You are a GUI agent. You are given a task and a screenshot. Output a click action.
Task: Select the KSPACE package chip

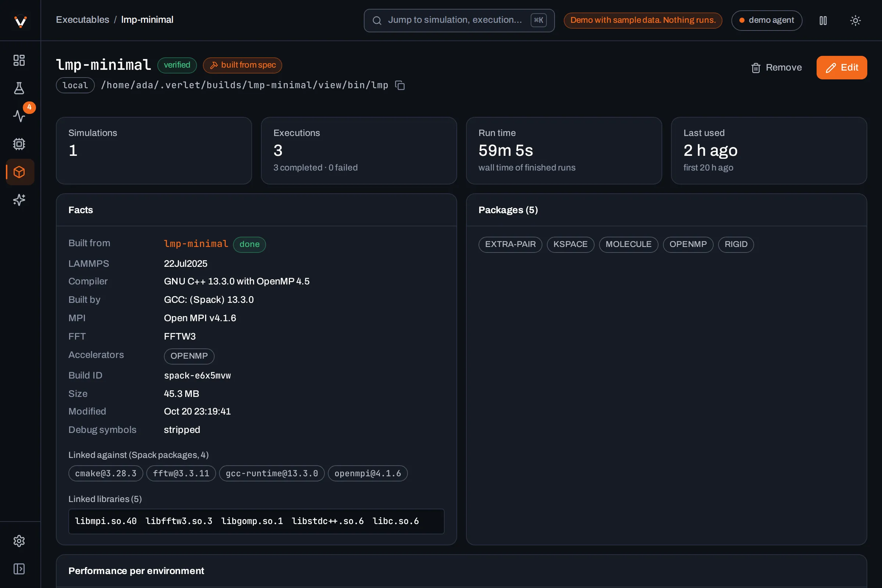click(570, 244)
